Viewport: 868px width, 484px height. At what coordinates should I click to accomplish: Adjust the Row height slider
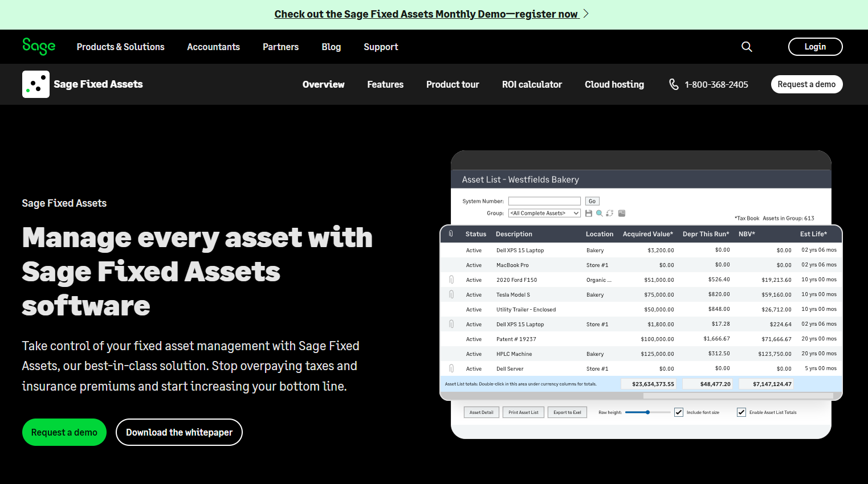tap(647, 412)
